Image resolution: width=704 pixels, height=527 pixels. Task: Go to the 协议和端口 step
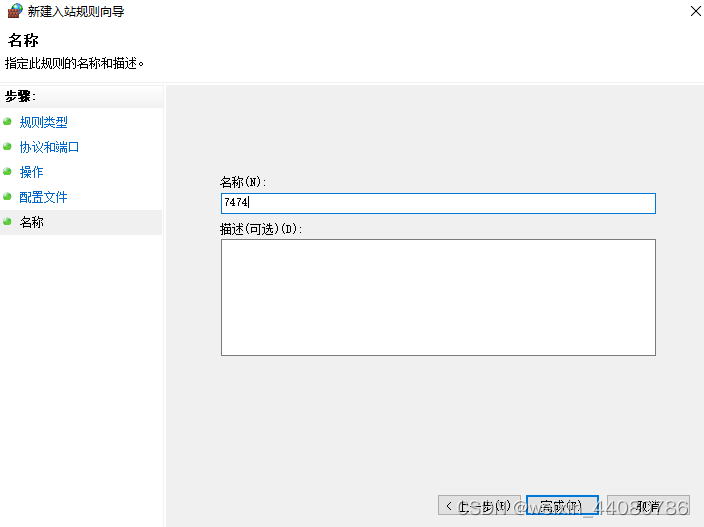tap(49, 147)
